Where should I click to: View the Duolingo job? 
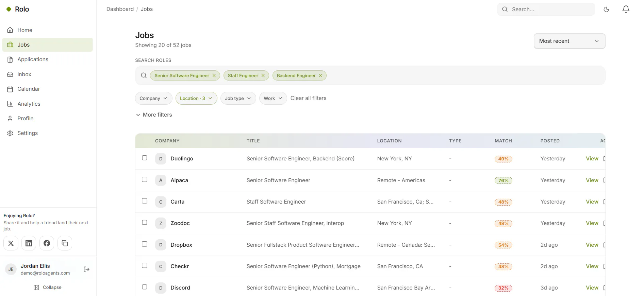[592, 159]
